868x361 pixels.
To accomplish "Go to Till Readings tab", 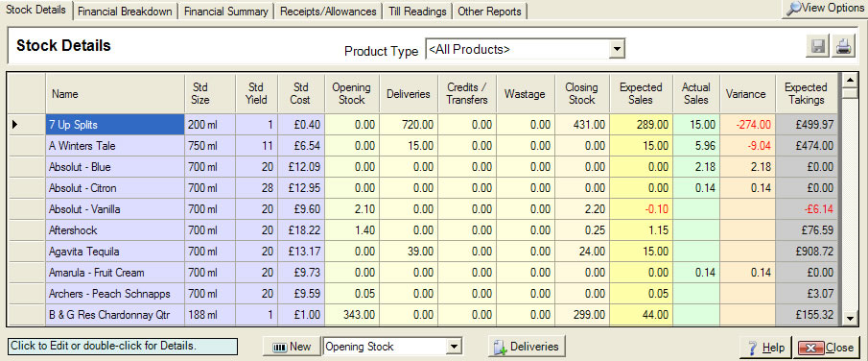I will [x=417, y=12].
